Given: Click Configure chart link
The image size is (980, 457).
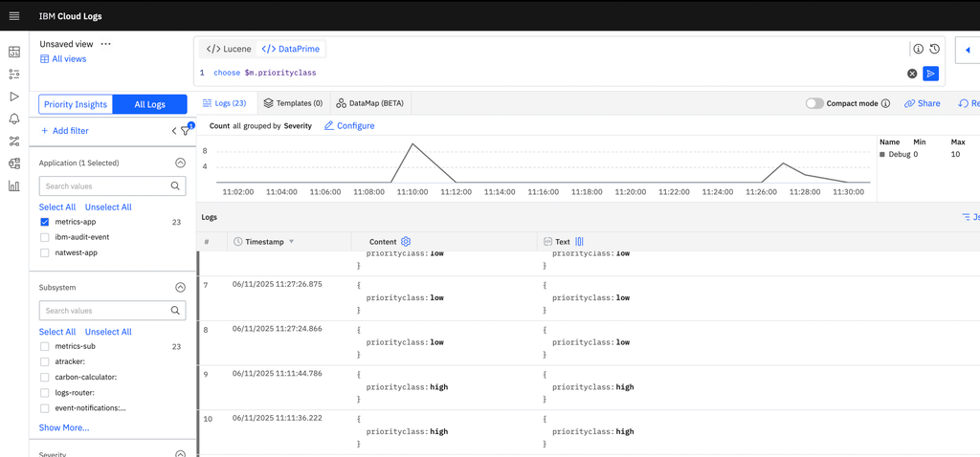Looking at the screenshot, I should 349,125.
